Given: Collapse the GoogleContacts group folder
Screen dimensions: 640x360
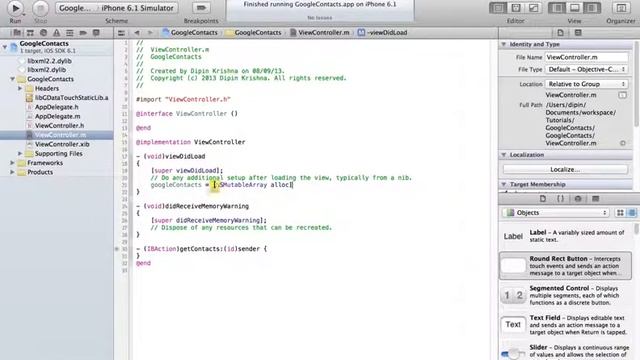Looking at the screenshot, I should click(x=13, y=79).
